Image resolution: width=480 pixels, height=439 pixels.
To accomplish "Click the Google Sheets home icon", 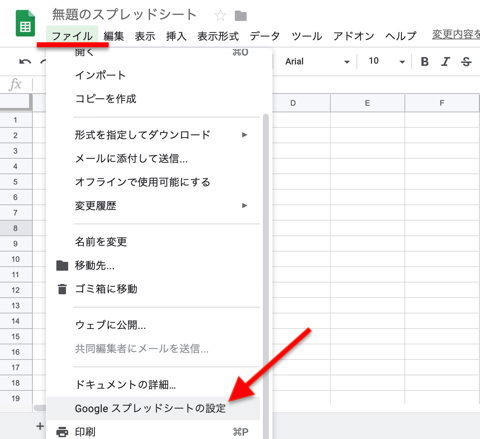I will (25, 23).
